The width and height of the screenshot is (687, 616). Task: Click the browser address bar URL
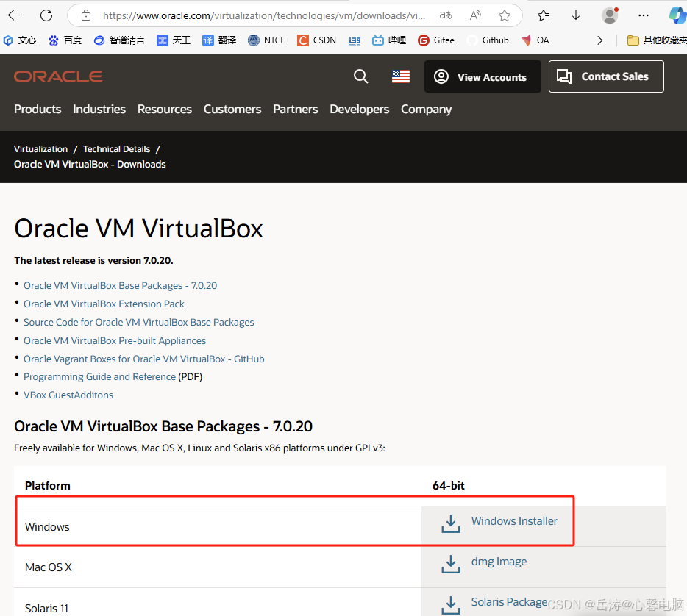pyautogui.click(x=264, y=15)
